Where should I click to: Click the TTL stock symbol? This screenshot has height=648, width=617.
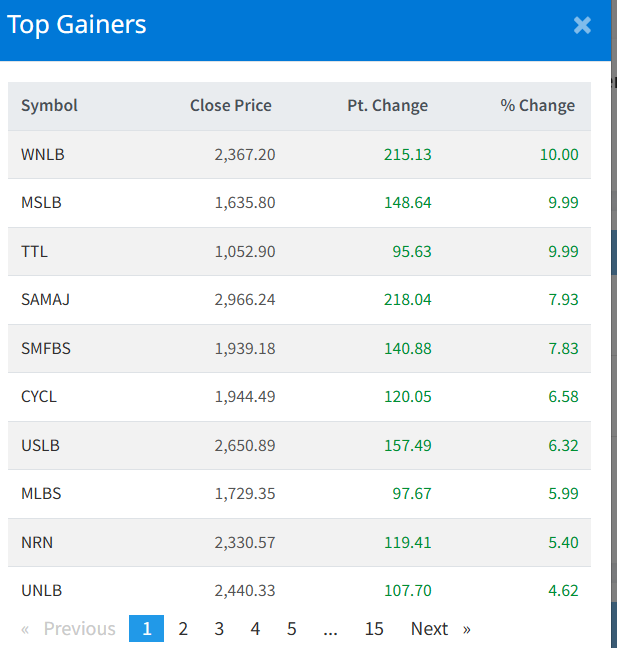34,251
